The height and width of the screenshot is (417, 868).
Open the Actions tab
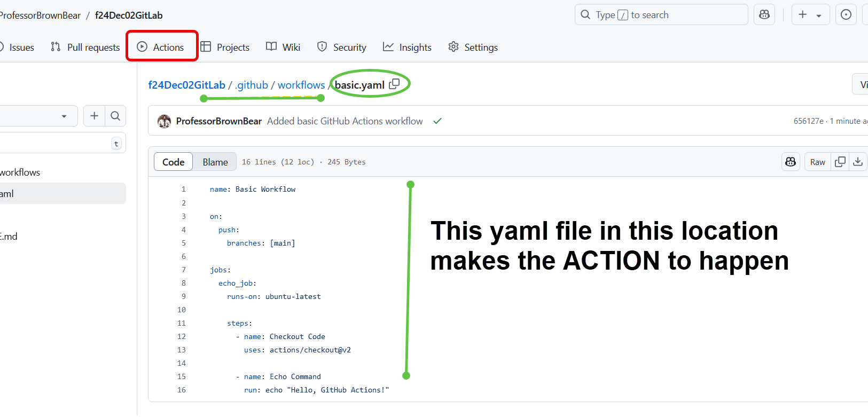click(x=161, y=47)
